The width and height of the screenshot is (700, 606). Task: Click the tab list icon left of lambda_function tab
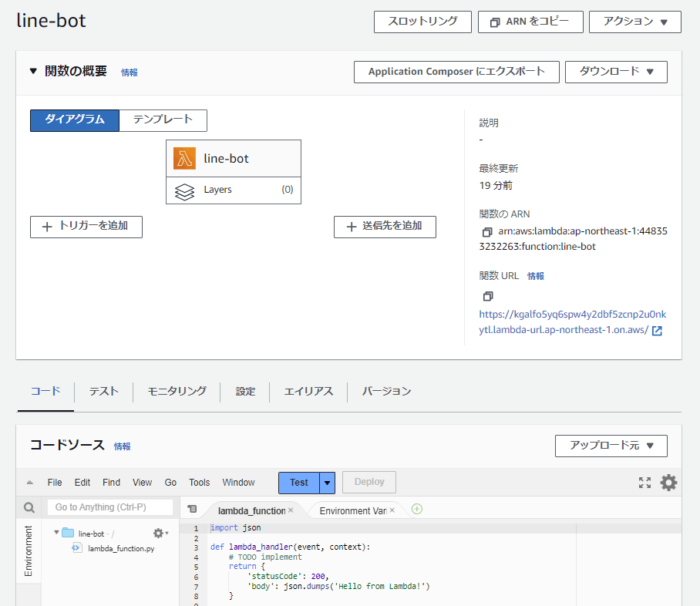pyautogui.click(x=192, y=509)
